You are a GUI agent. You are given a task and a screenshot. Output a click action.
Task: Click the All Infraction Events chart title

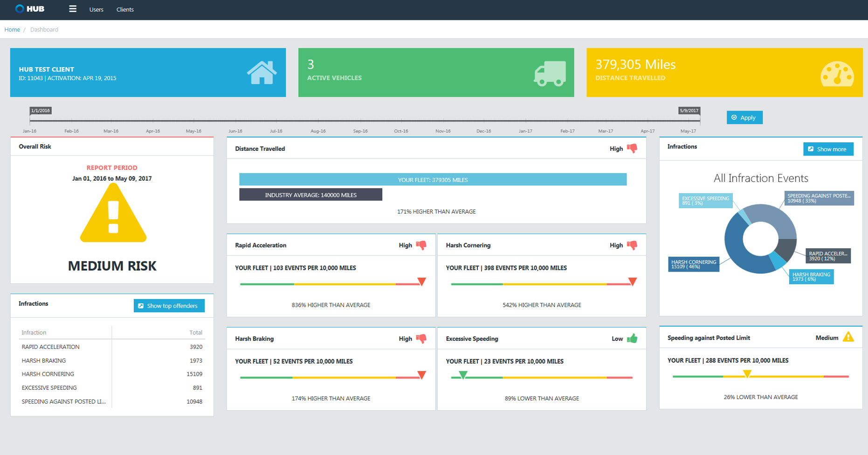761,178
